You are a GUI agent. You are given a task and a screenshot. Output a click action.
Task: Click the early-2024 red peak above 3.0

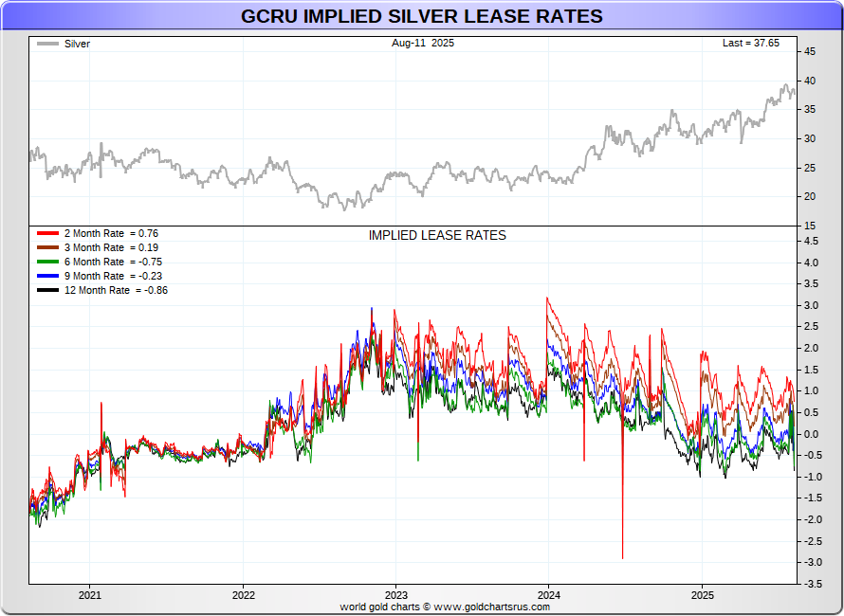tap(547, 299)
